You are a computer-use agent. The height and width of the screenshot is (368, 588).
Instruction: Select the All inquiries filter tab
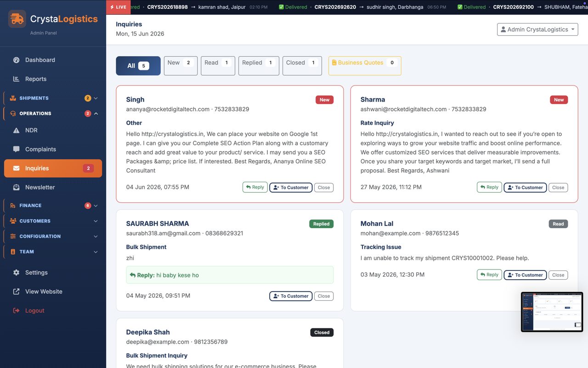[x=138, y=66]
